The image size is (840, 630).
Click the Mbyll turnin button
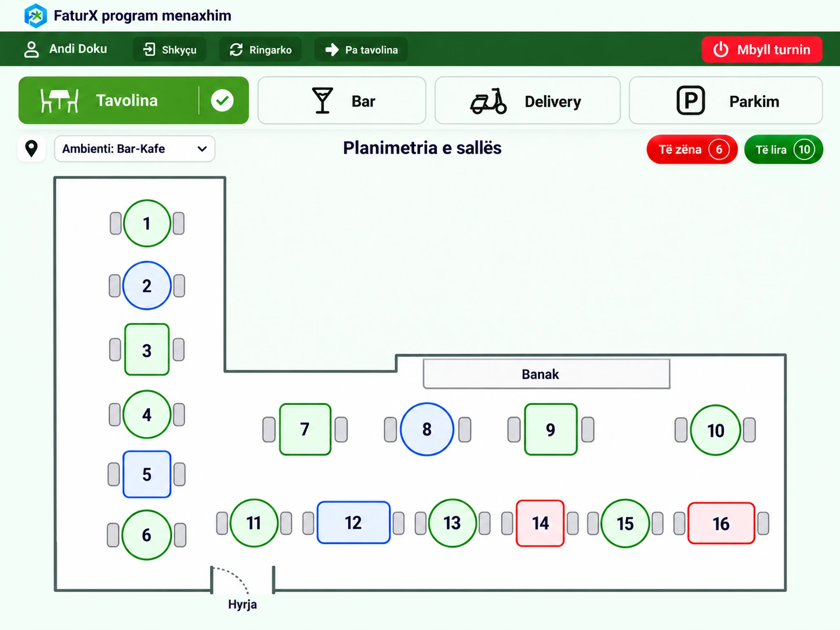[762, 49]
